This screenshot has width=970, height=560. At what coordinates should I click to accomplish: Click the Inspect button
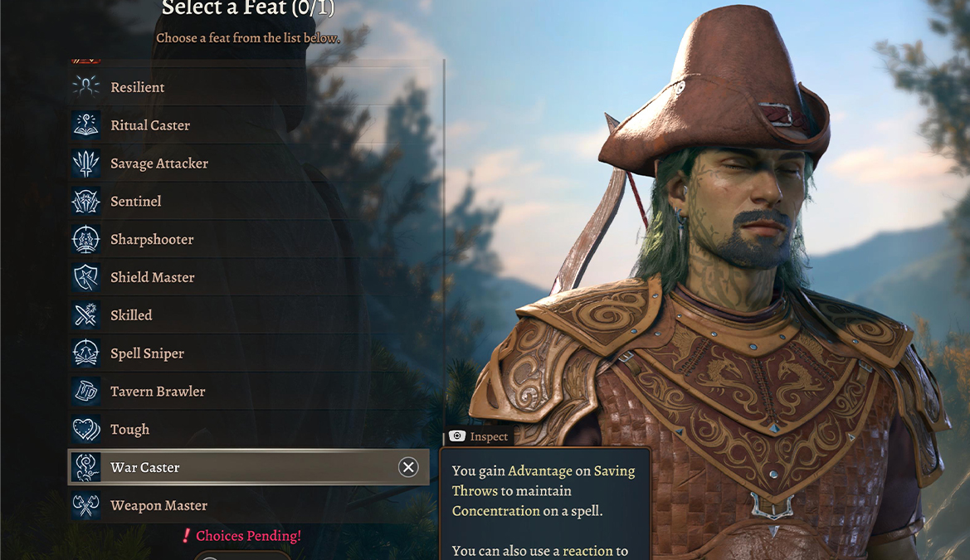(x=478, y=436)
